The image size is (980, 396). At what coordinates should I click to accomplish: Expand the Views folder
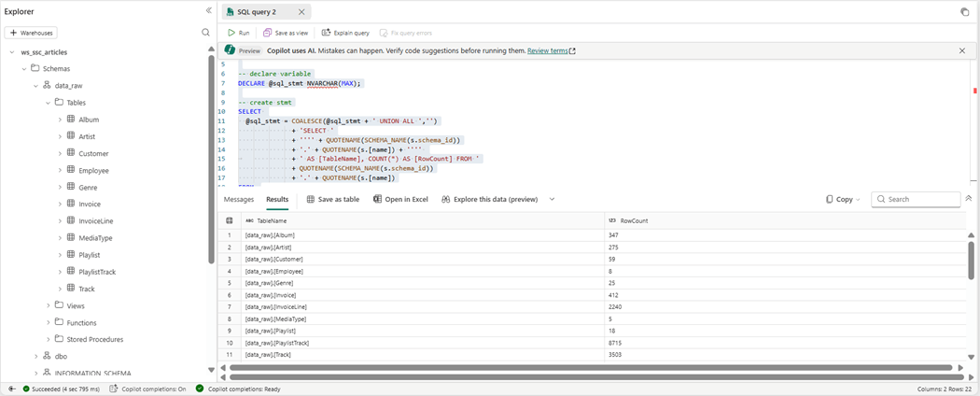coord(49,305)
